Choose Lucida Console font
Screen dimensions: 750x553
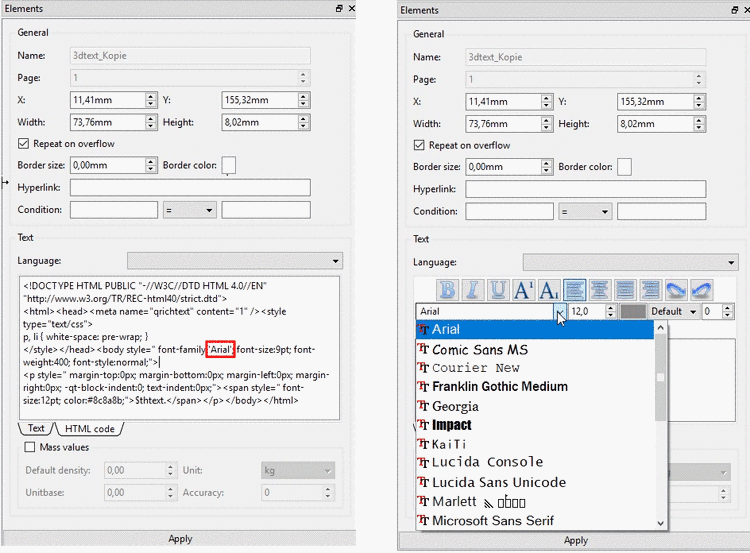[535, 462]
